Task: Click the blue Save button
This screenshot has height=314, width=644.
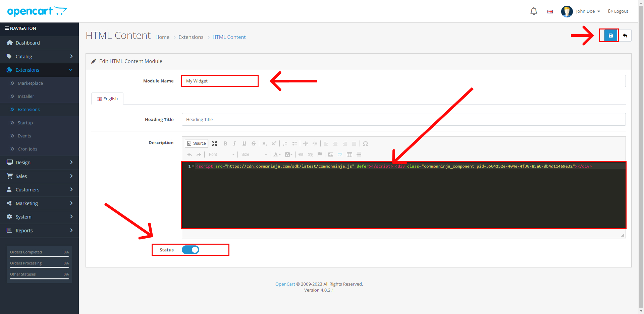Action: [610, 36]
